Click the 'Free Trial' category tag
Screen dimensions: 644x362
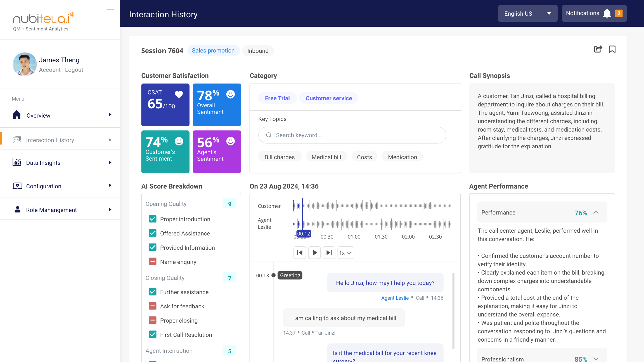click(x=277, y=98)
